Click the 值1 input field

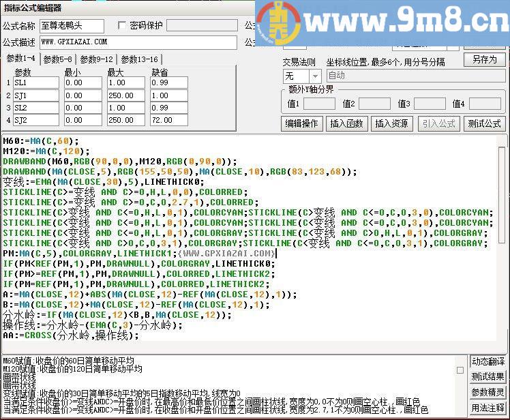click(319, 104)
